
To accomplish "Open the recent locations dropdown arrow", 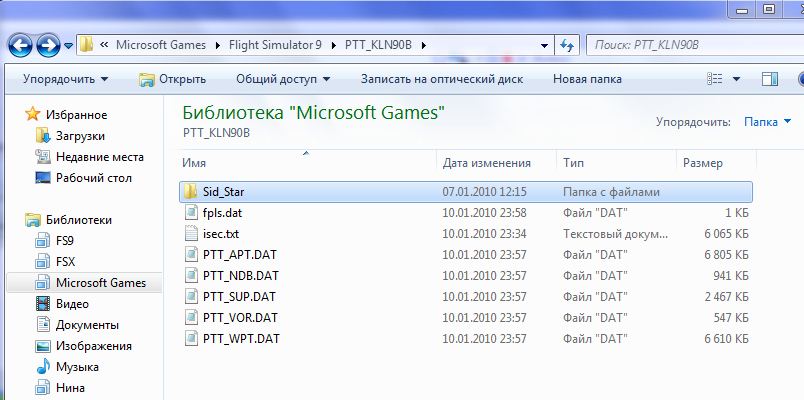I will coord(69,46).
